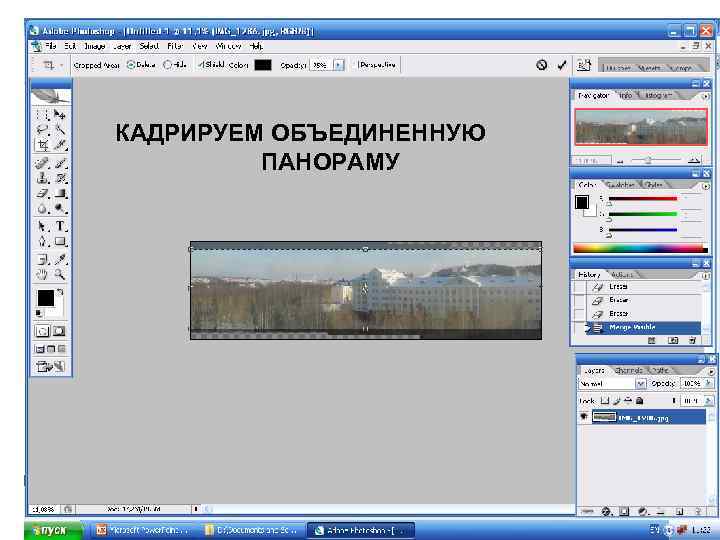Commit the current crop with checkmark

tap(562, 65)
